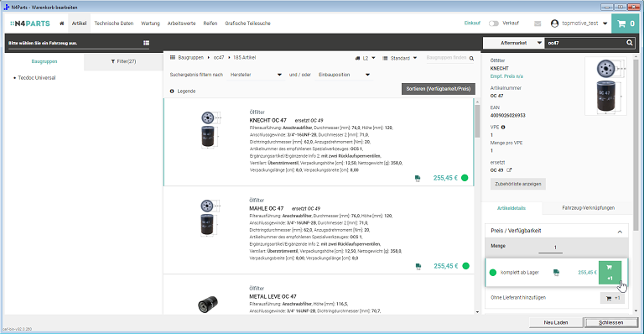Image resolution: width=644 pixels, height=334 pixels.
Task: Click the N4PARTS logo
Action: tap(30, 23)
